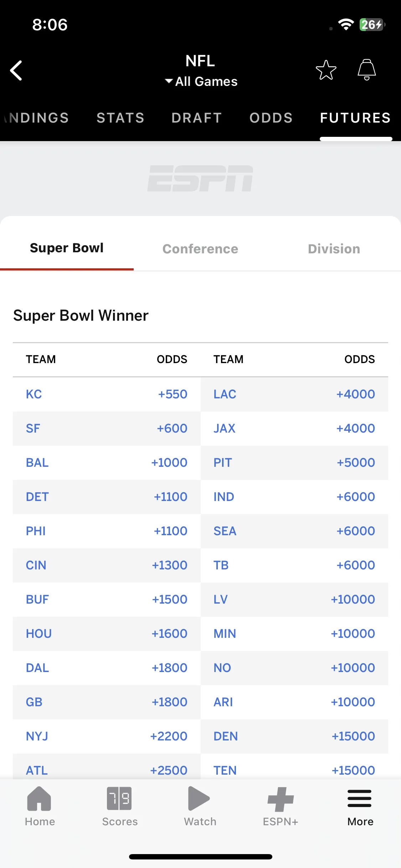Screen dimensions: 401x868
Task: Open notifications bell icon
Action: coord(367,69)
